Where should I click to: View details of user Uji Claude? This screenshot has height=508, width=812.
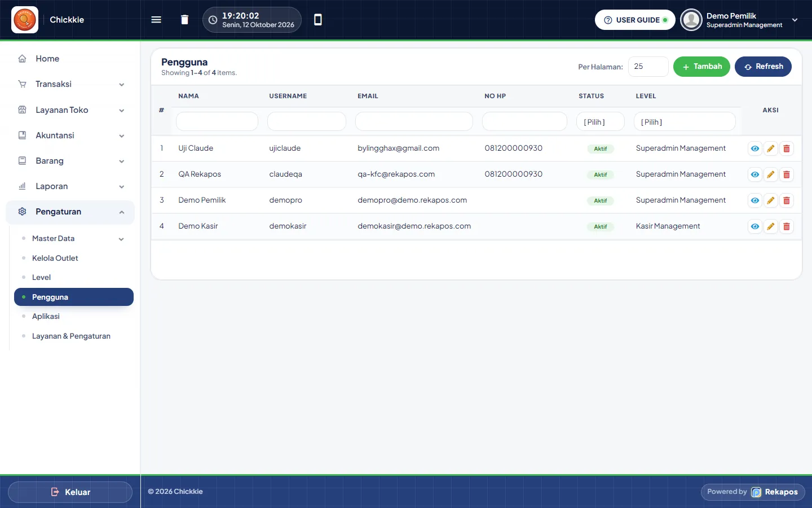pos(754,148)
